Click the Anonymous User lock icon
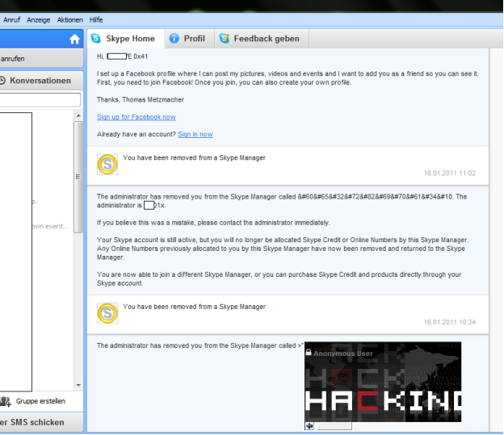The image size is (504, 435). [309, 353]
